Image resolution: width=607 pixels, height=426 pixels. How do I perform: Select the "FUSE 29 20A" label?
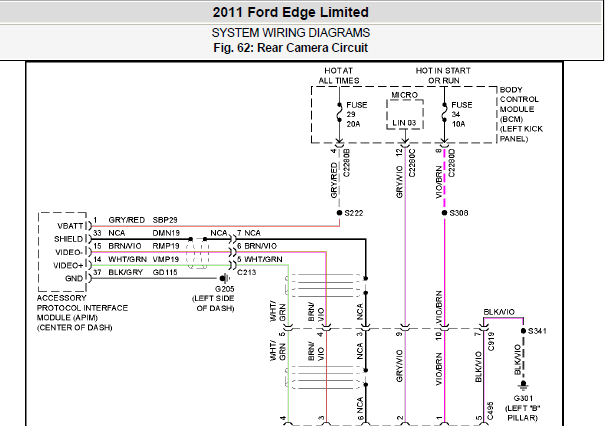356,114
